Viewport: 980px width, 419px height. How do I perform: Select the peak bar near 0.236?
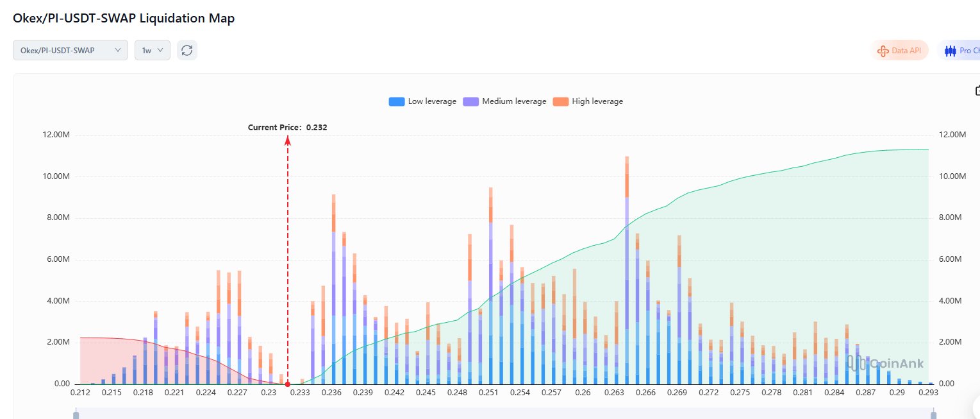333,289
